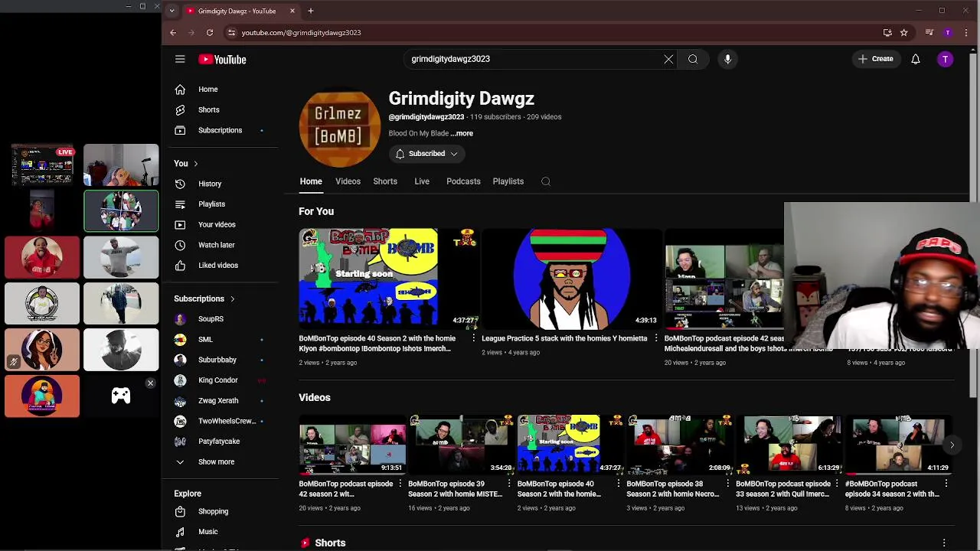Switch to the channel Live tab

(x=422, y=181)
